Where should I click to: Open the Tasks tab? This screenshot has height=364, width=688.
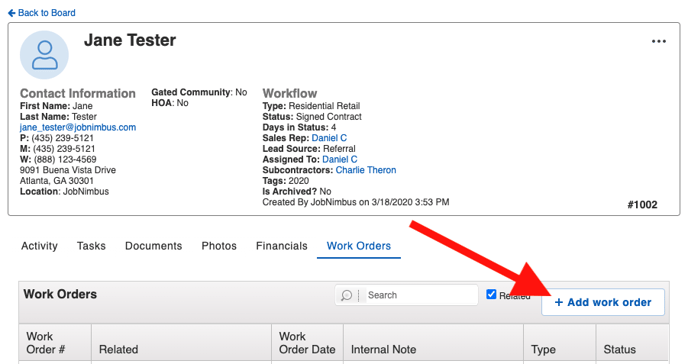pos(91,246)
